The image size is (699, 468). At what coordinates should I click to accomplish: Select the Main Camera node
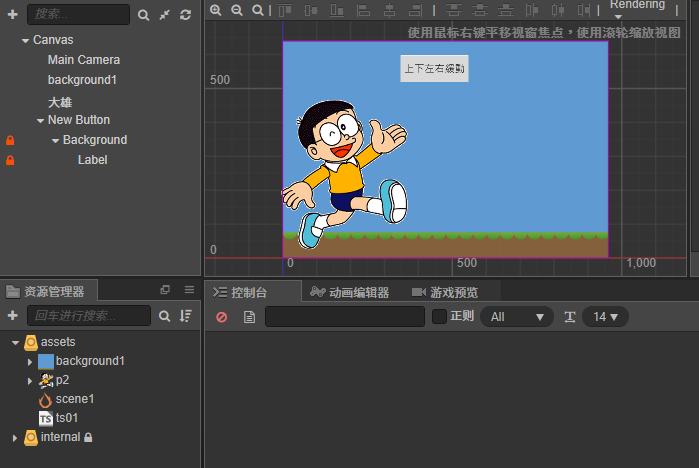click(84, 60)
